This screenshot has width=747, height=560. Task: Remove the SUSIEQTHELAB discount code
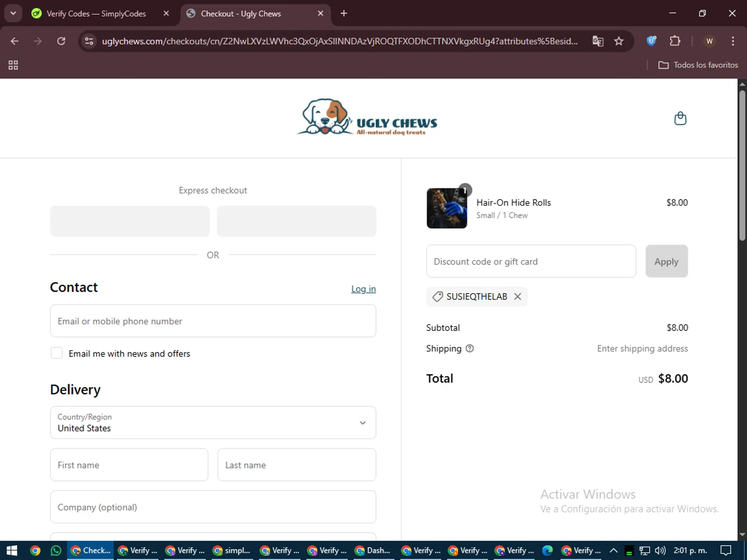point(518,297)
